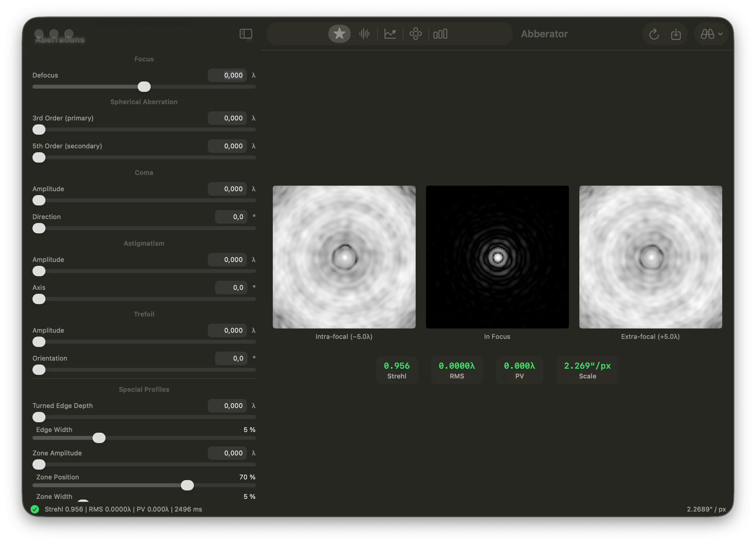
Task: Click the Defocus value field
Action: click(227, 75)
